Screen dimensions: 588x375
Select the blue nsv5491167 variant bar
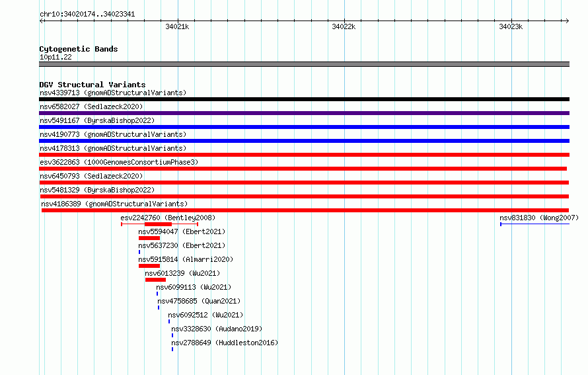304,127
